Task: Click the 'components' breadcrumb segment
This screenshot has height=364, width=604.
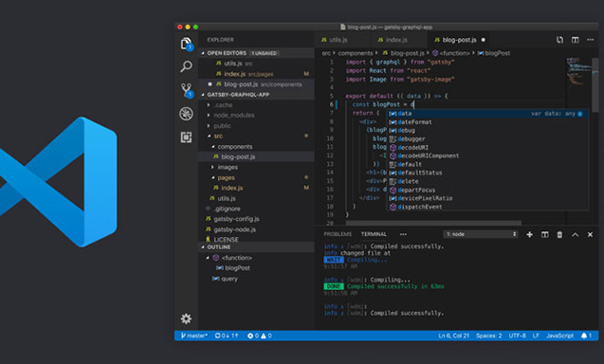Action: pyautogui.click(x=356, y=53)
